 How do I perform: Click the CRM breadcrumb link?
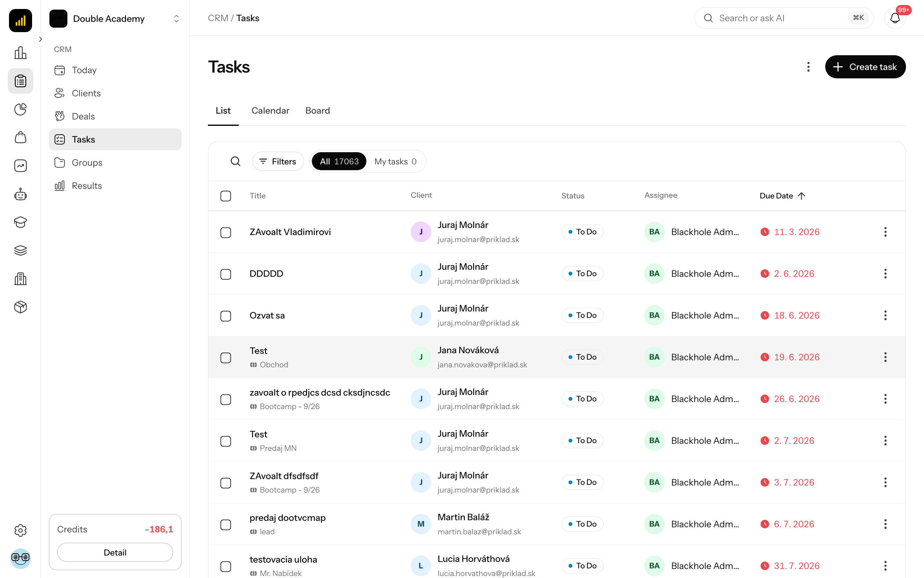click(218, 18)
